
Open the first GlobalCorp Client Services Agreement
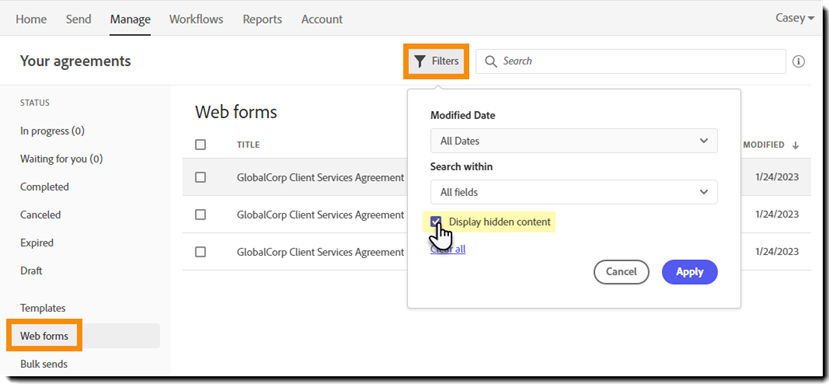coord(320,178)
